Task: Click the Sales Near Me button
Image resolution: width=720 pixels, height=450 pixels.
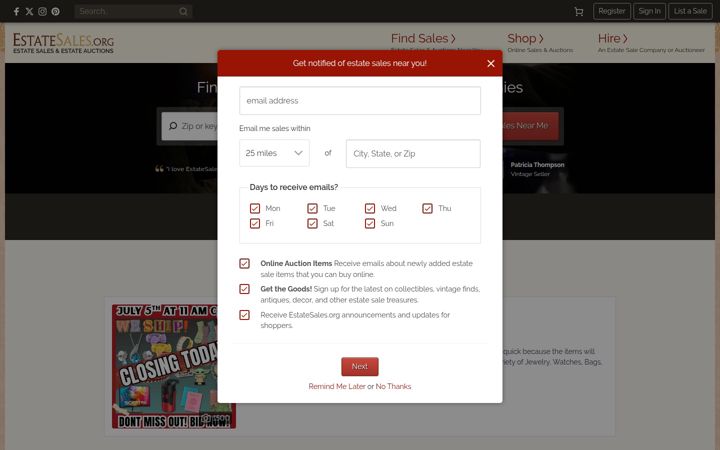Action: click(x=531, y=126)
